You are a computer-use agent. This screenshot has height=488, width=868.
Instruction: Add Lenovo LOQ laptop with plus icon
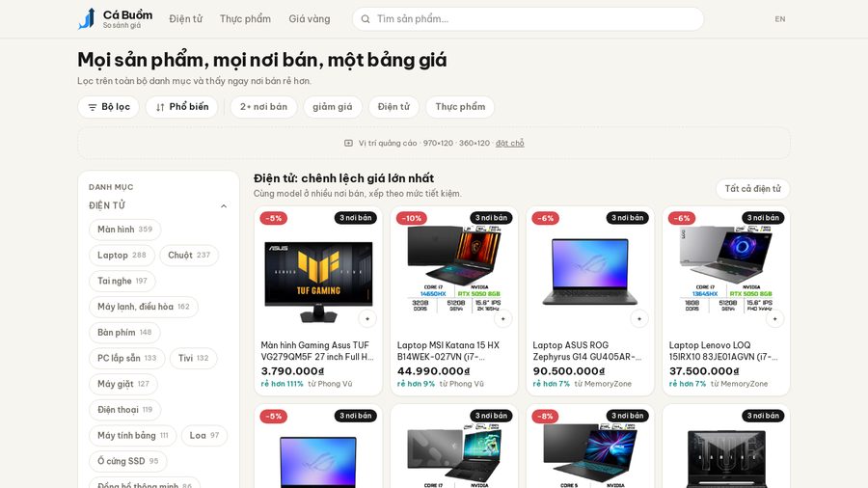click(x=775, y=318)
